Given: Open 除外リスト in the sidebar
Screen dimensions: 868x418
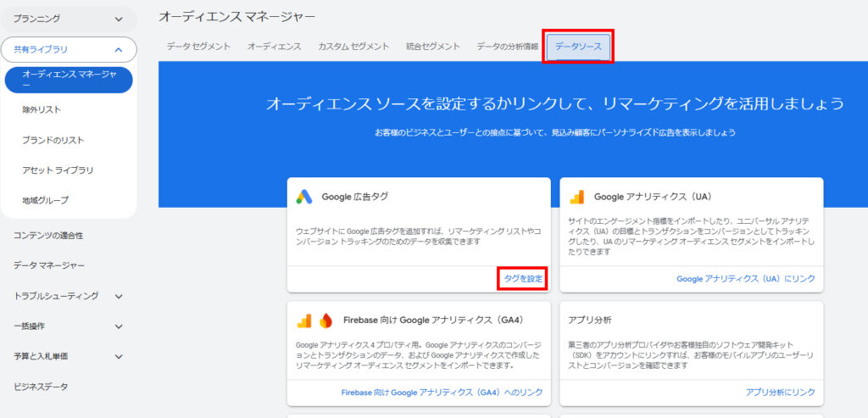Looking at the screenshot, I should click(x=42, y=109).
